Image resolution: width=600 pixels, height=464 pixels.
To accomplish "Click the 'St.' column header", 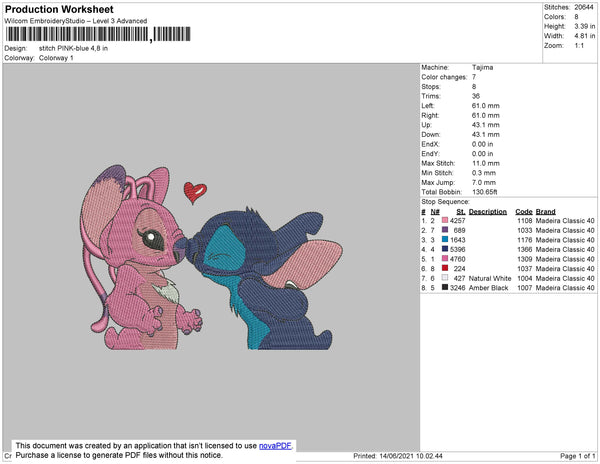I will pos(461,212).
